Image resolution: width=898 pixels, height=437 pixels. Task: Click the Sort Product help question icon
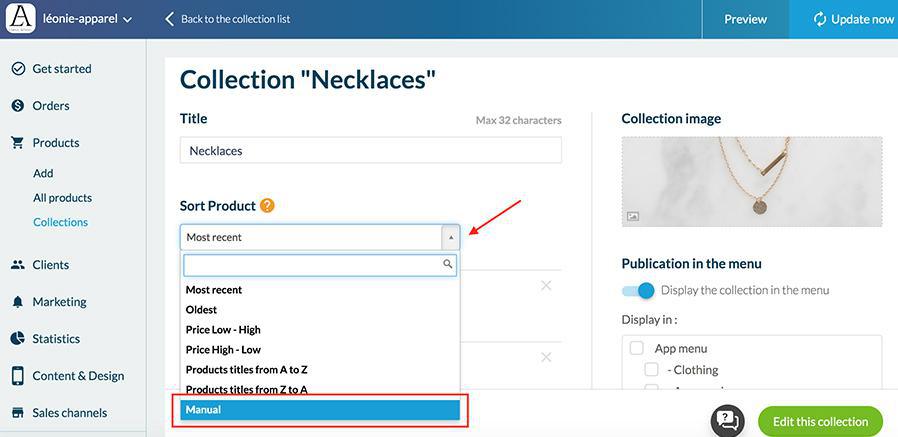(x=267, y=206)
